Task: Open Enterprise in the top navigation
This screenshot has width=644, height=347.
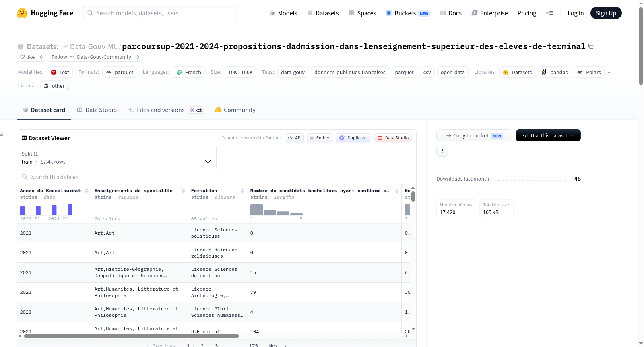Action: 489,13
